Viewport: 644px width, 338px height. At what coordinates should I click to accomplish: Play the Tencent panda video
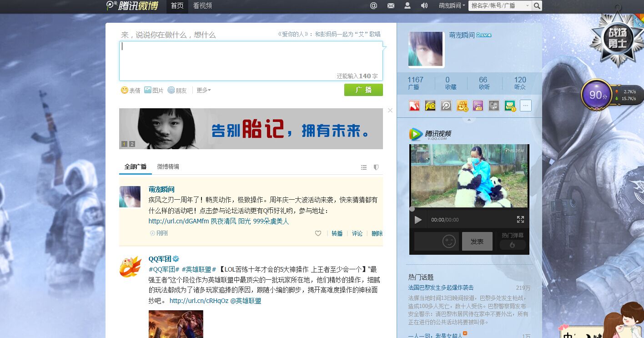click(418, 220)
